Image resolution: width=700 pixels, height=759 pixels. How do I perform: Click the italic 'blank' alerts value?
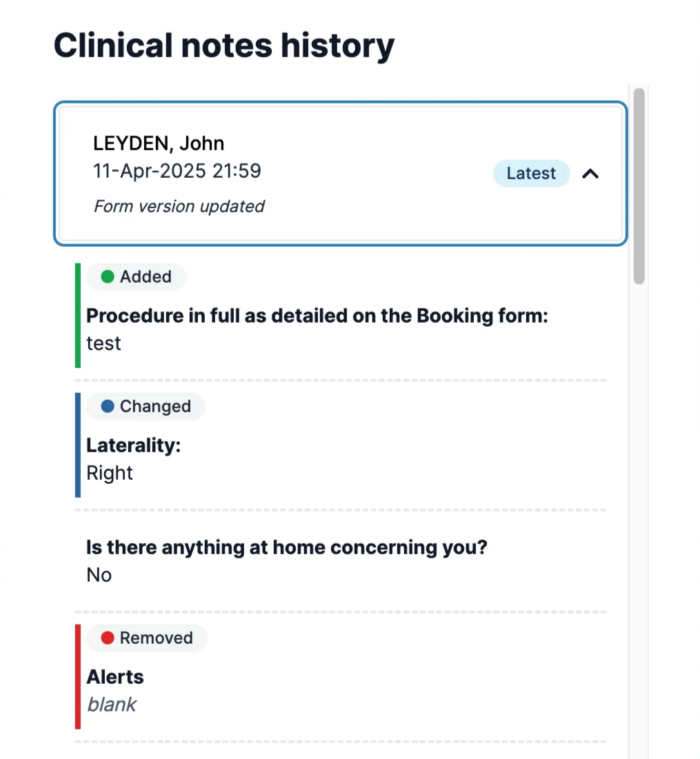111,705
